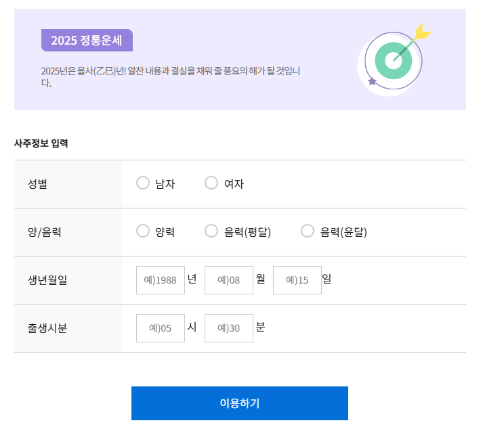Select the 남자 gender radio button

pyautogui.click(x=143, y=183)
